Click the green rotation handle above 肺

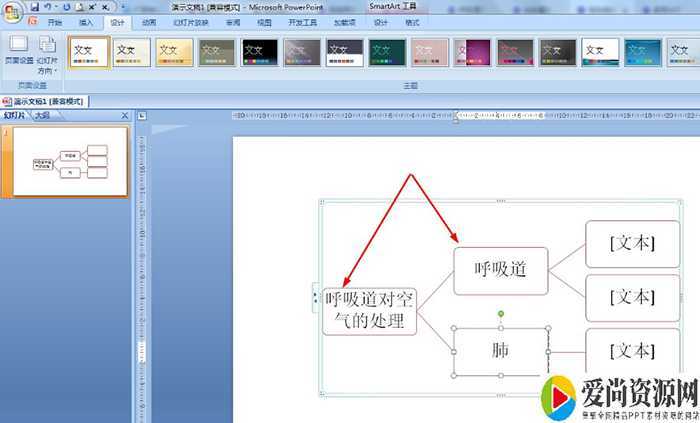click(501, 315)
